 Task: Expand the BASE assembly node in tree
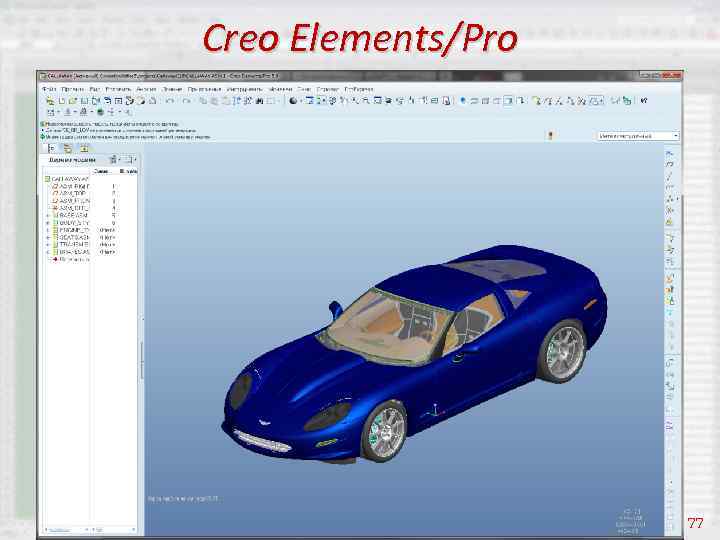point(48,215)
